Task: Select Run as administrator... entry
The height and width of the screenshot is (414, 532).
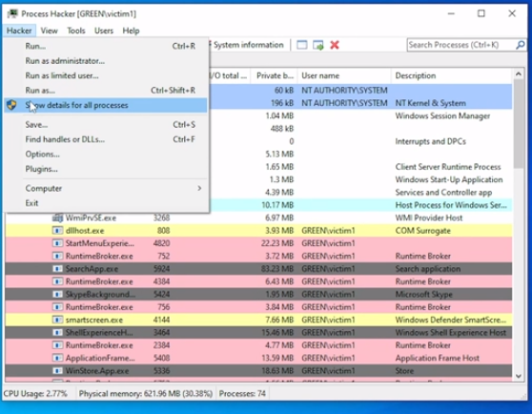Action: [106, 61]
